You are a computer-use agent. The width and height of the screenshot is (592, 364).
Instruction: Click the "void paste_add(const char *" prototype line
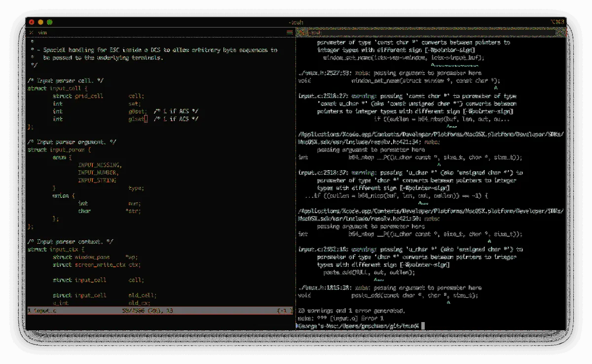[388, 295]
